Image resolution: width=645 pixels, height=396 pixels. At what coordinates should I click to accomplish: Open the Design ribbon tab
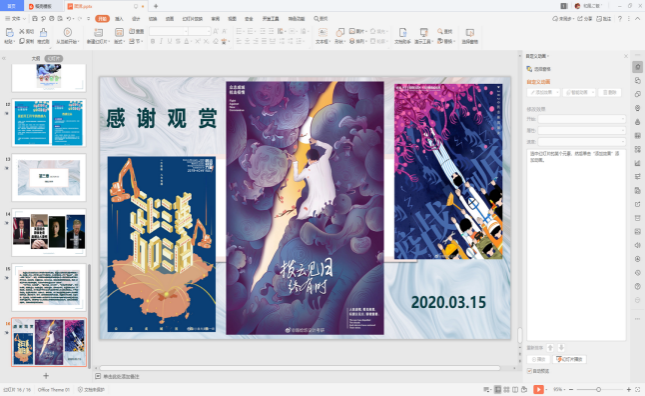[136, 19]
